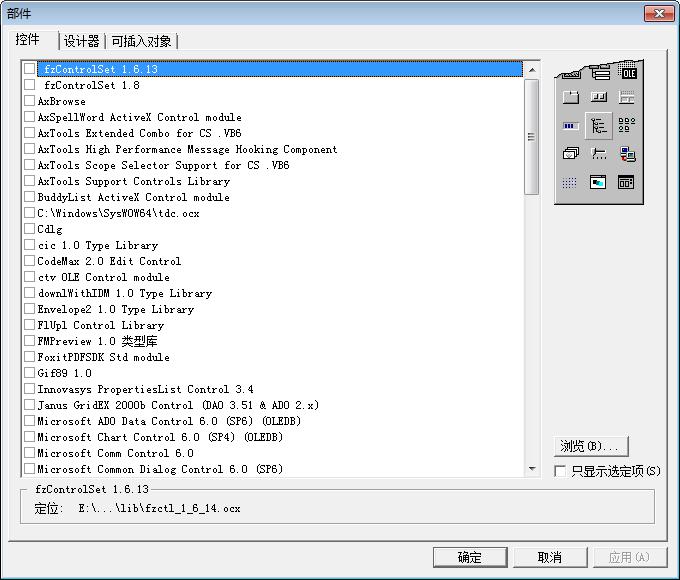The width and height of the screenshot is (680, 580).
Task: Open the 设计器 tab
Action: tap(82, 41)
